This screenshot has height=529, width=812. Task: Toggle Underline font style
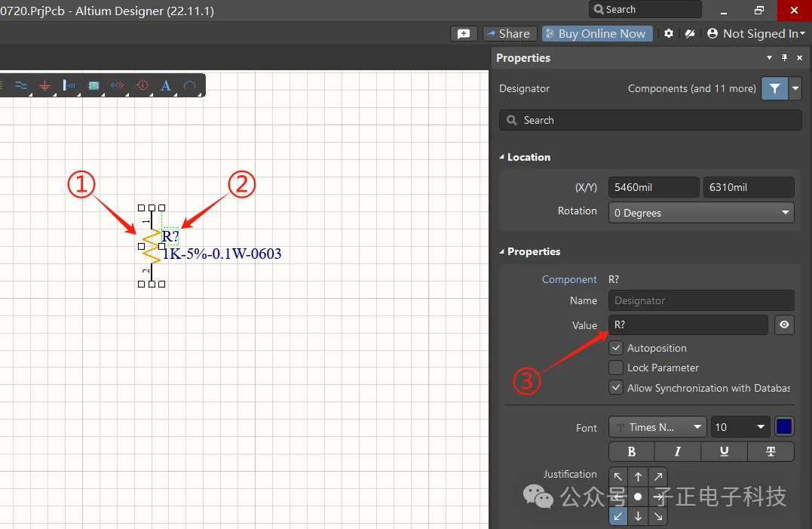click(724, 451)
